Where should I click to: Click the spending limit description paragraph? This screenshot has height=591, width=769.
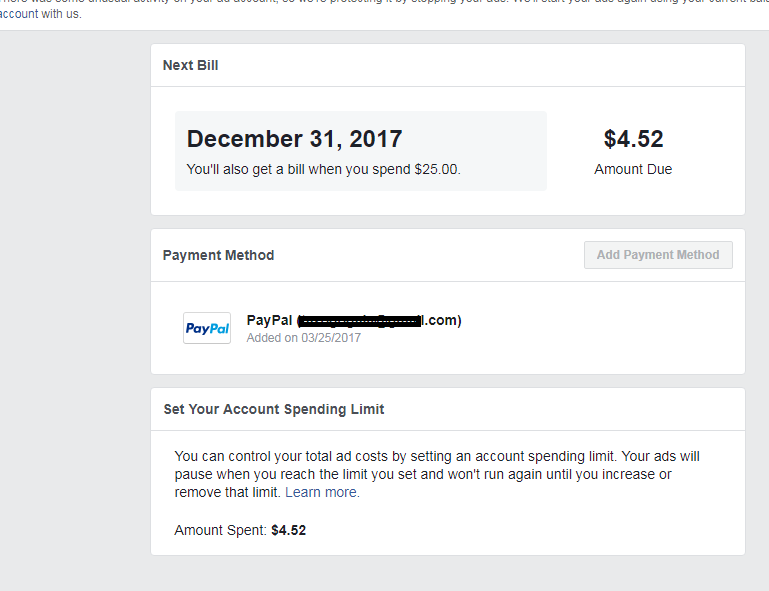pos(437,474)
